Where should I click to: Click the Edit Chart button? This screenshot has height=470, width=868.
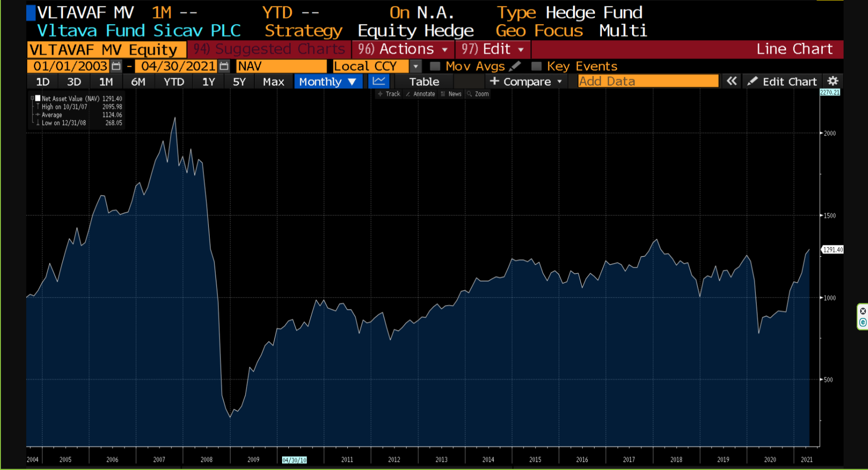783,82
